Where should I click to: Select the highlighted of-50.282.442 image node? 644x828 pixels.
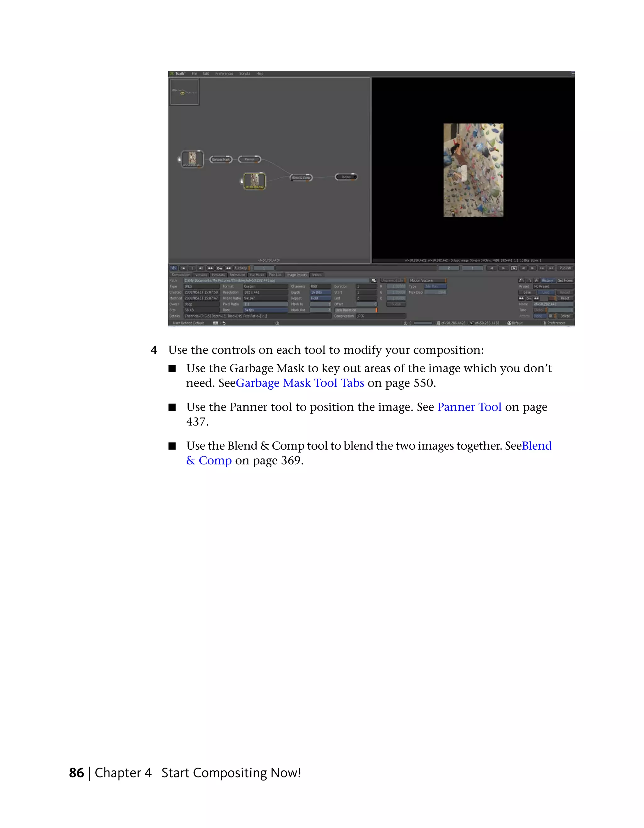point(254,181)
